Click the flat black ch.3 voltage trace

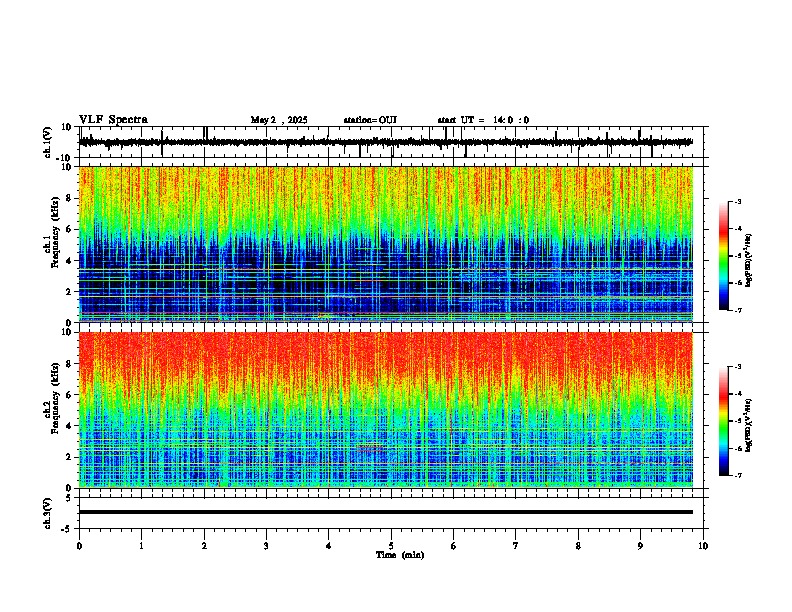(x=386, y=512)
